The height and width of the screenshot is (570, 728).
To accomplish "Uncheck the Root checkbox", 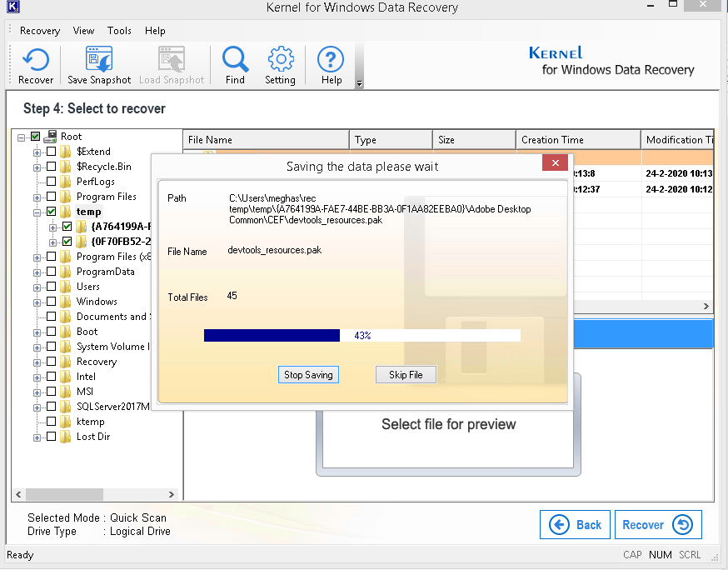I will [x=36, y=136].
